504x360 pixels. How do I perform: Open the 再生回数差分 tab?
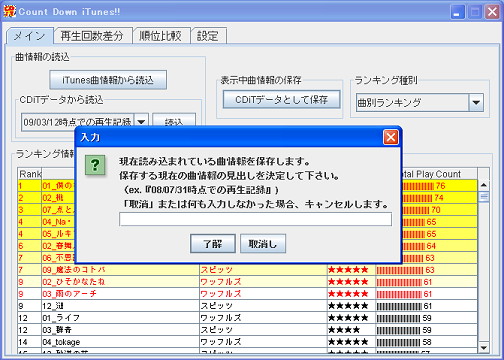click(92, 36)
